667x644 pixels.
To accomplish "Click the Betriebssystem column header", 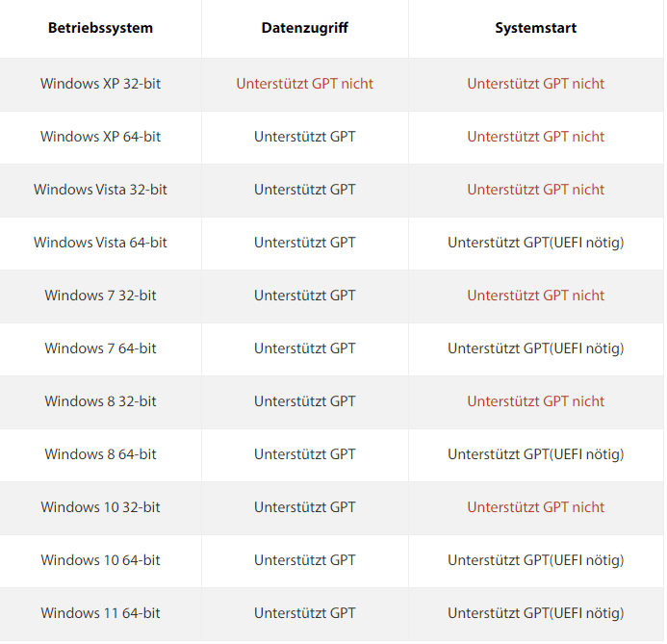I will pos(100,28).
